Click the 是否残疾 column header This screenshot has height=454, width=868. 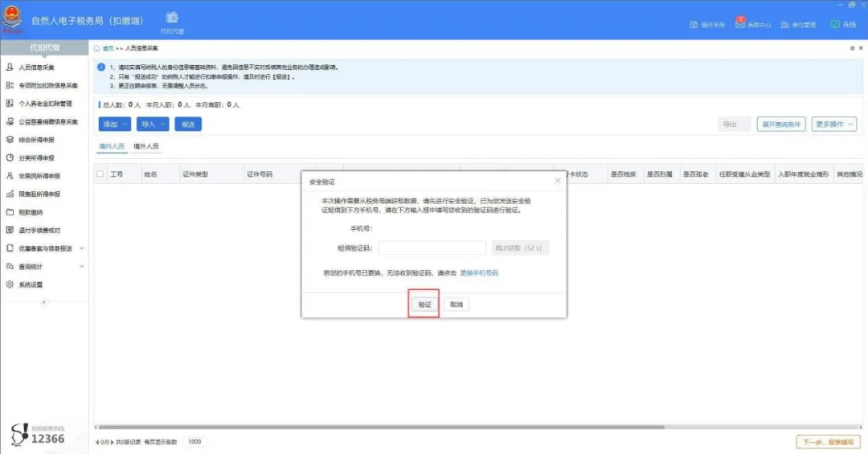click(x=624, y=174)
